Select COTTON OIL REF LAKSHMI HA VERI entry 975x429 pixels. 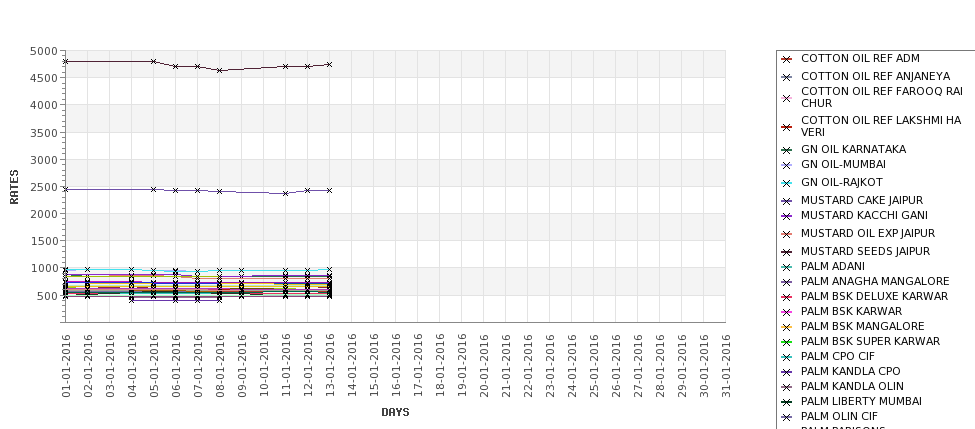tap(881, 126)
